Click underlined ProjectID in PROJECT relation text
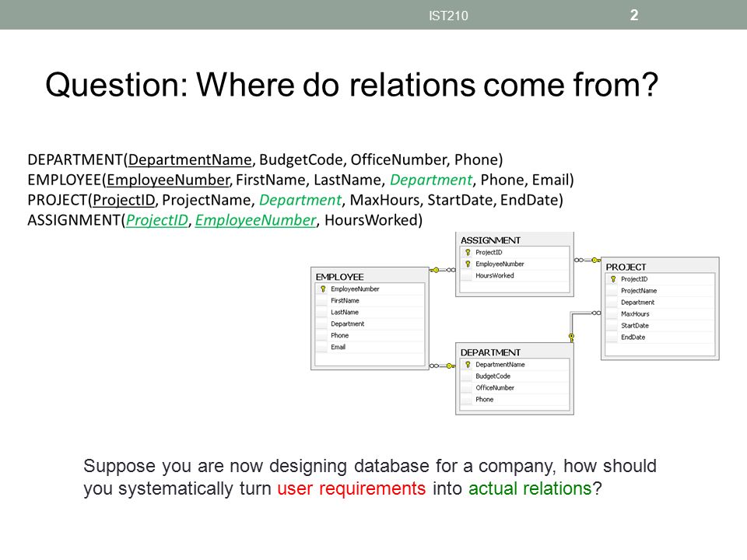The image size is (747, 560). coord(124,200)
